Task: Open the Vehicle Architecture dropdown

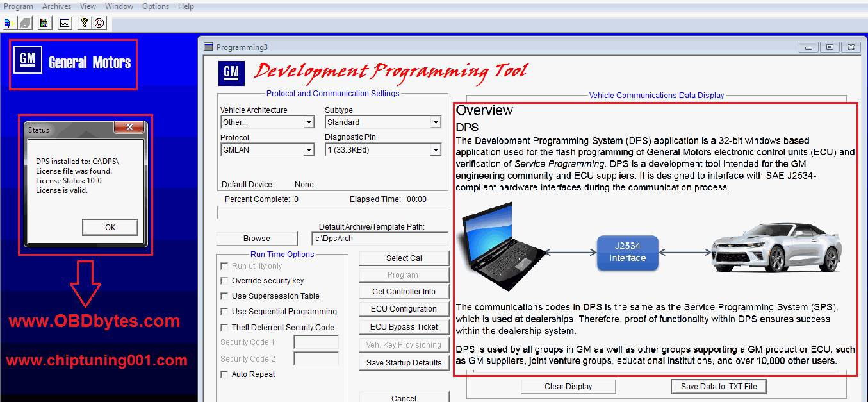Action: (309, 122)
